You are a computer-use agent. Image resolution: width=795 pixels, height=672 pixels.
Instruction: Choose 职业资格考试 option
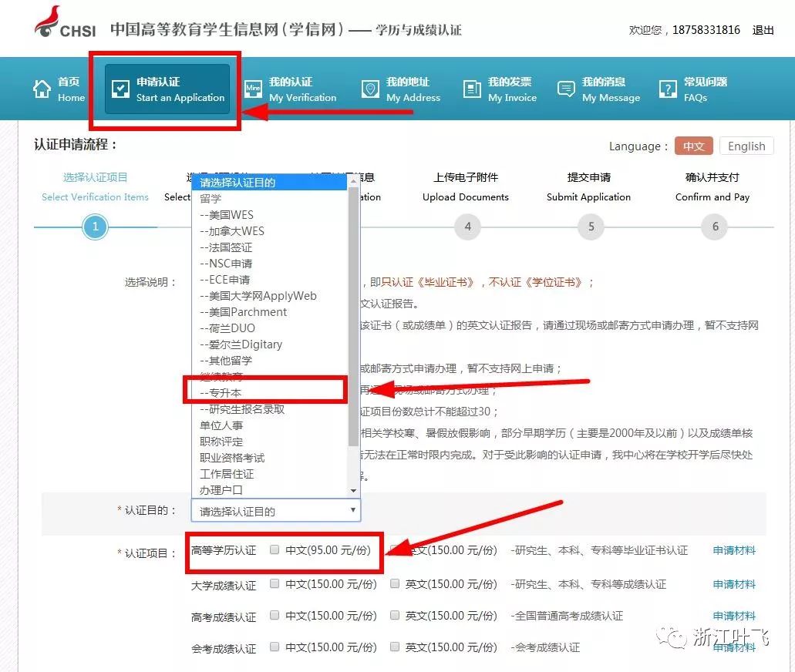pyautogui.click(x=270, y=458)
